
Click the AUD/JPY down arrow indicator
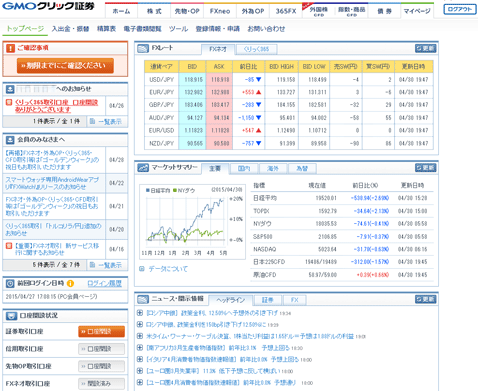[x=259, y=118]
